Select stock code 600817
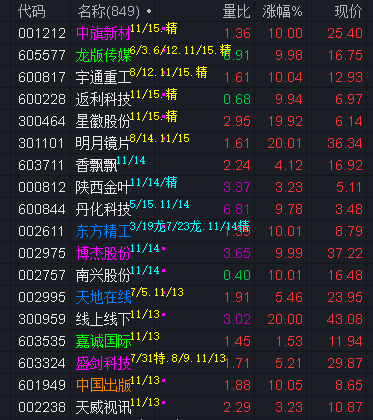This screenshot has width=373, height=420. pyautogui.click(x=42, y=77)
